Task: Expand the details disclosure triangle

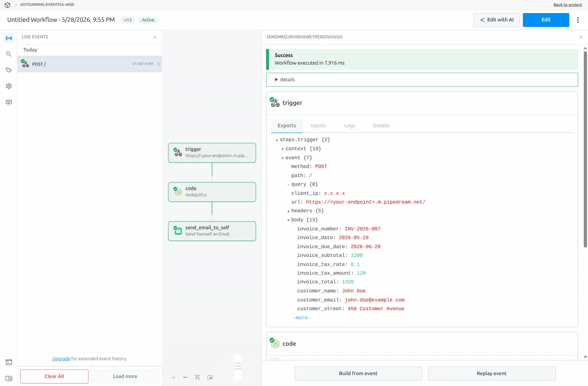Action: pyautogui.click(x=276, y=79)
